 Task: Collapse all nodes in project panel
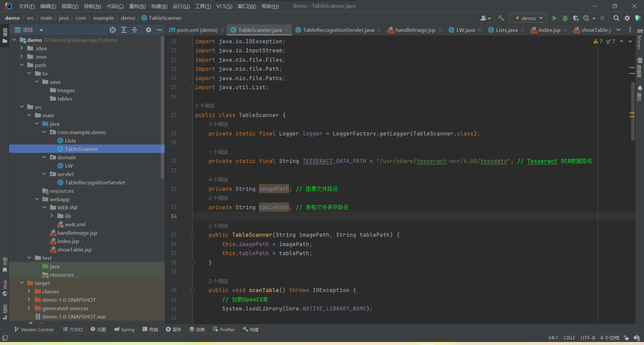135,30
